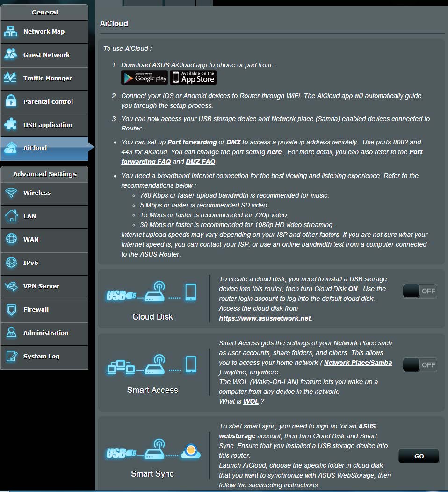This screenshot has height=492, width=448.
Task: Open the Google Play badge
Action: (x=145, y=78)
